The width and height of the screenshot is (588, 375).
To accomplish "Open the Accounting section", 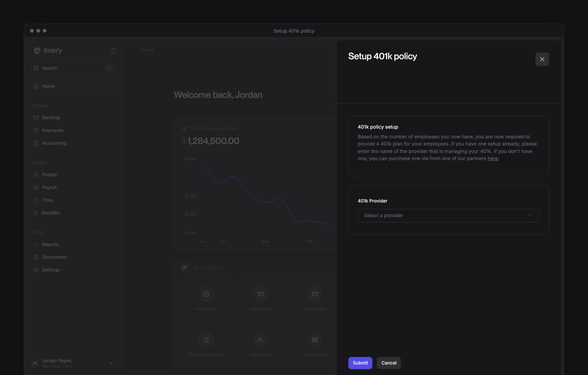I will pos(73,143).
